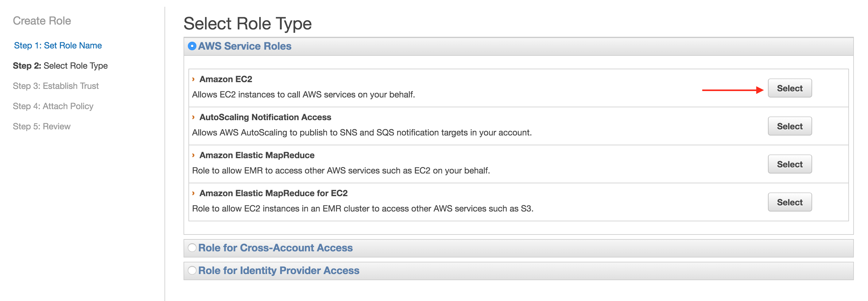Click Step 5: Review item
Viewport: 868px width, 301px height.
click(x=42, y=126)
